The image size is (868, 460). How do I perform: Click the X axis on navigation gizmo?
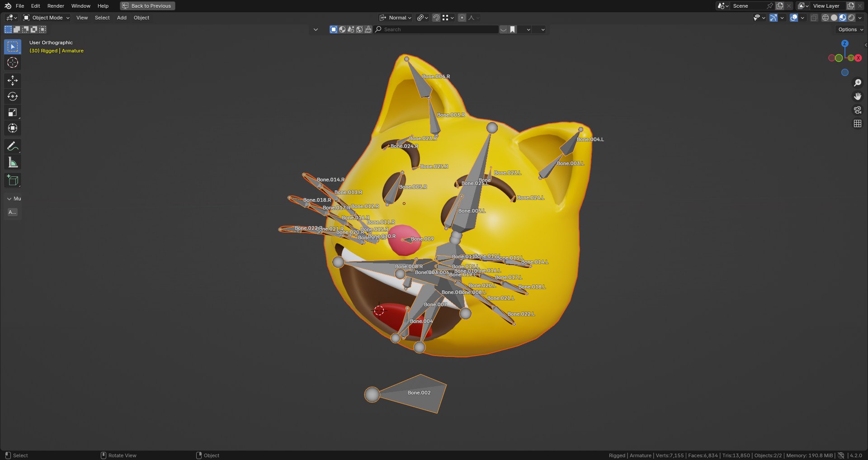pyautogui.click(x=858, y=58)
